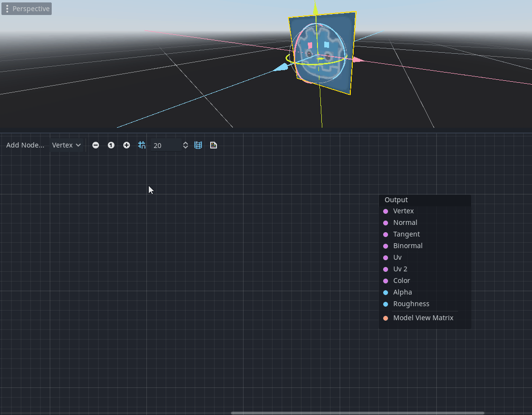Viewport: 532px width, 415px height.
Task: Select the Alpha port on Output node
Action: click(386, 293)
